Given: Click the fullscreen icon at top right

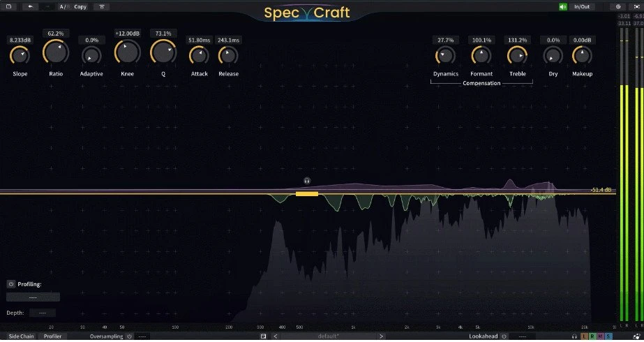Looking at the screenshot, I should [x=636, y=6].
